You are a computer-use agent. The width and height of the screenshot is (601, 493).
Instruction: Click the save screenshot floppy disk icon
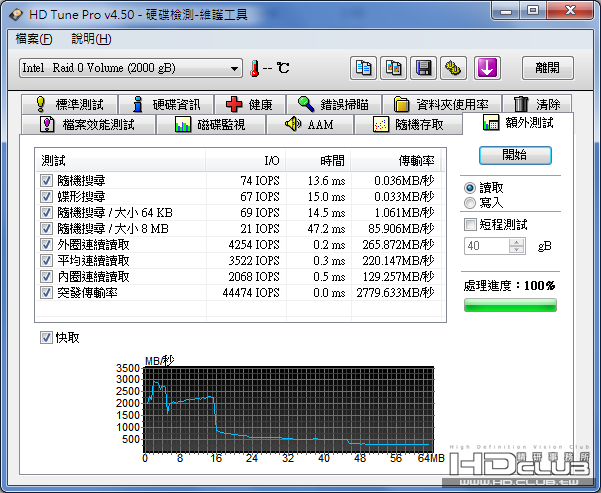point(423,68)
